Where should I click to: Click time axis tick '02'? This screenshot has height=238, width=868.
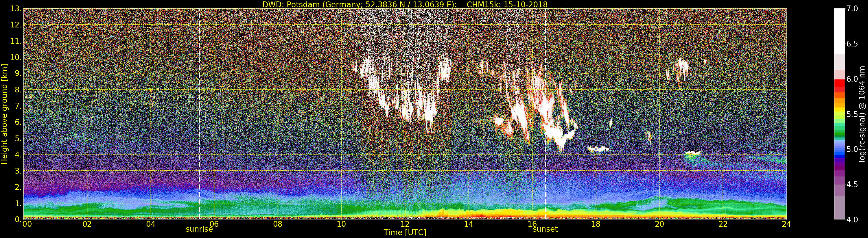87,224
